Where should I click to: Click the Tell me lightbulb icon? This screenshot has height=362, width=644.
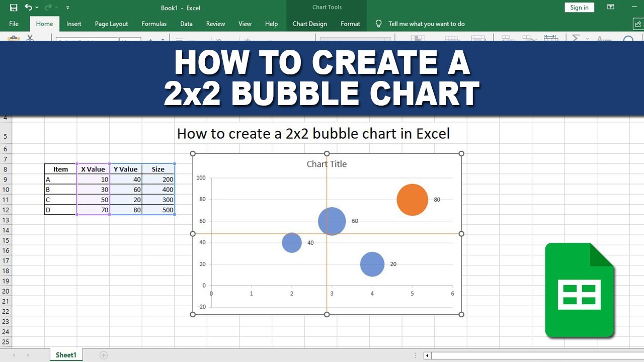(x=379, y=24)
